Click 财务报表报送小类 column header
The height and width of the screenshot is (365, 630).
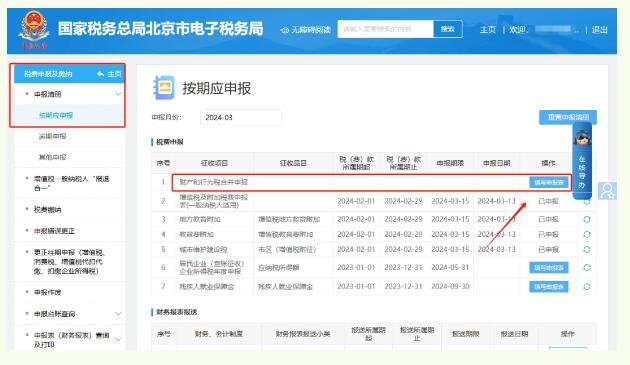303,334
